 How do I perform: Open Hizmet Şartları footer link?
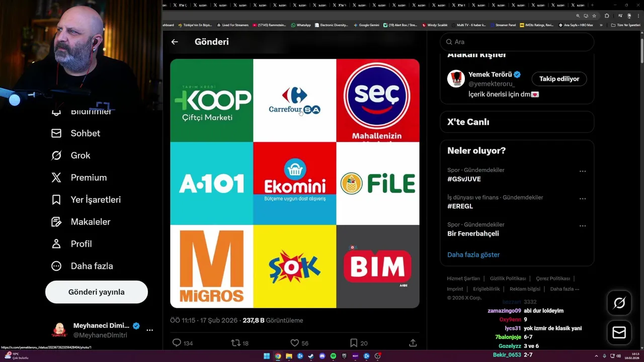pos(463,279)
